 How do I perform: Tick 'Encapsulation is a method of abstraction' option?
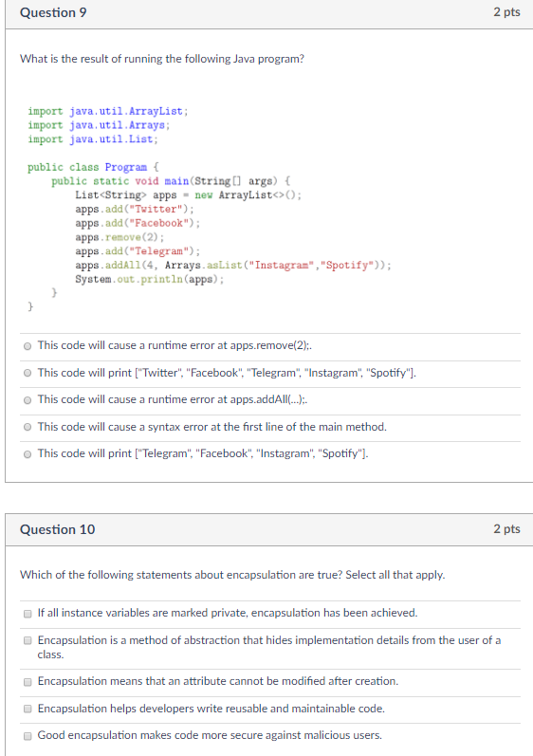(x=28, y=641)
